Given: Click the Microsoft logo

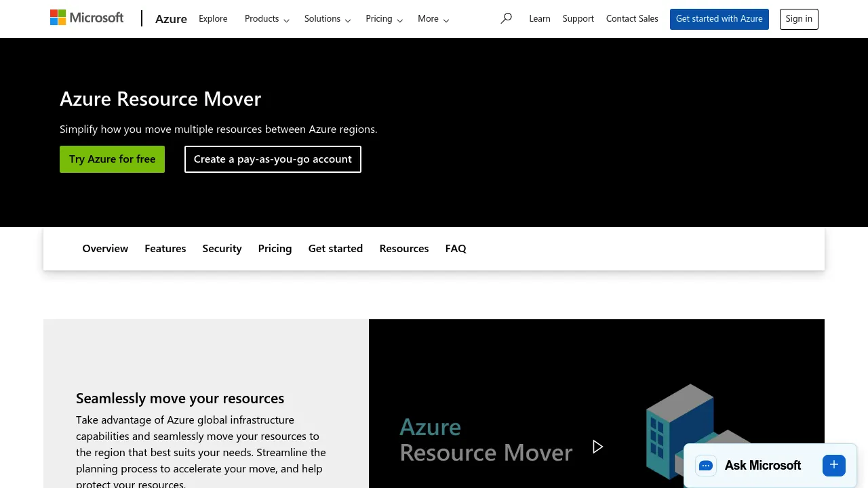Looking at the screenshot, I should (87, 18).
